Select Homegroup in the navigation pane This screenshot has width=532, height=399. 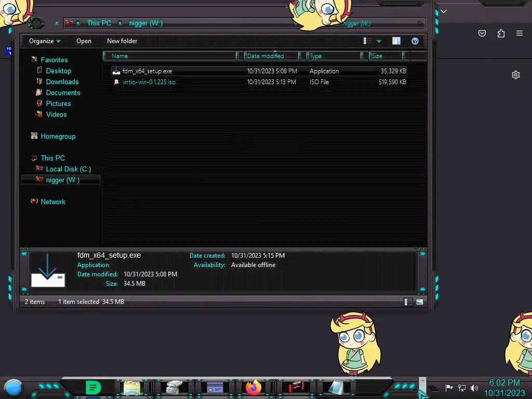58,137
